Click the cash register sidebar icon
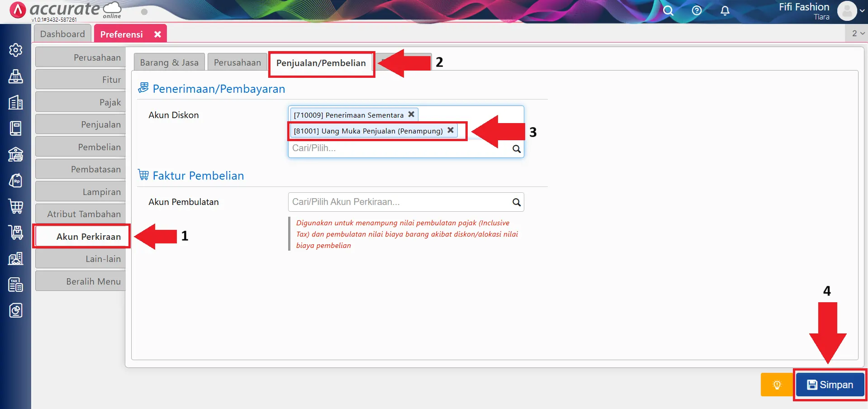 tap(16, 76)
